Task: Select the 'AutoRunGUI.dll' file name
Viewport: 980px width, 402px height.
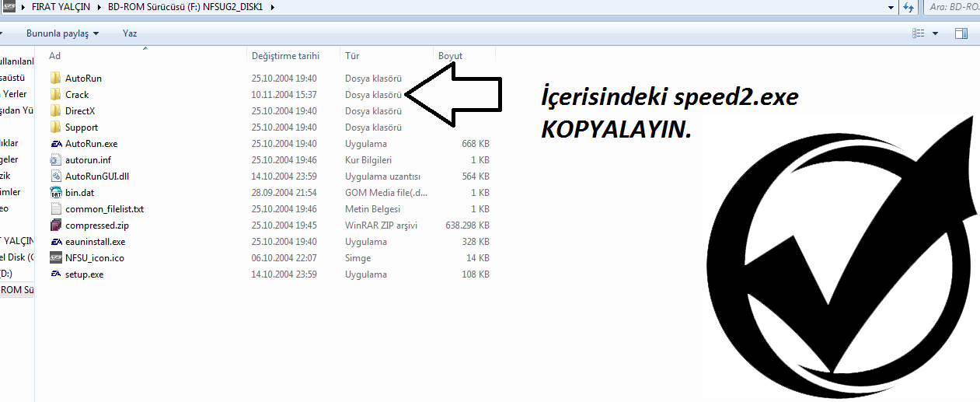Action: 97,176
